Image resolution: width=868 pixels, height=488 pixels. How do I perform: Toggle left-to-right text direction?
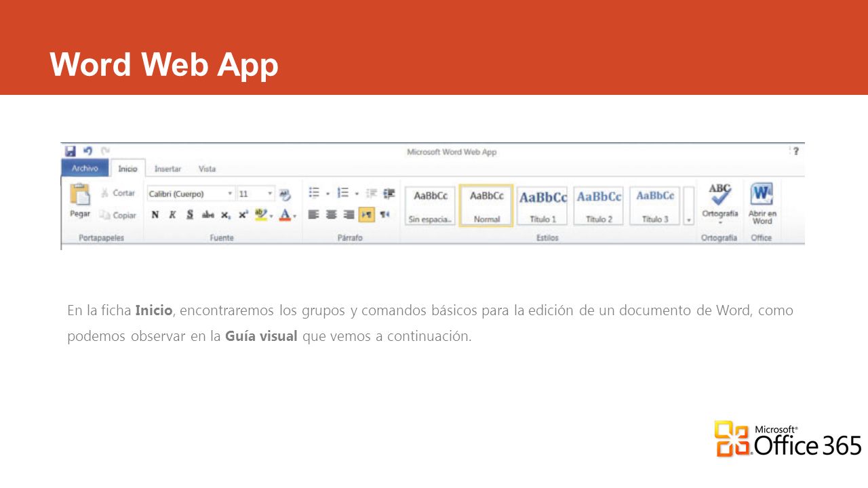(367, 214)
